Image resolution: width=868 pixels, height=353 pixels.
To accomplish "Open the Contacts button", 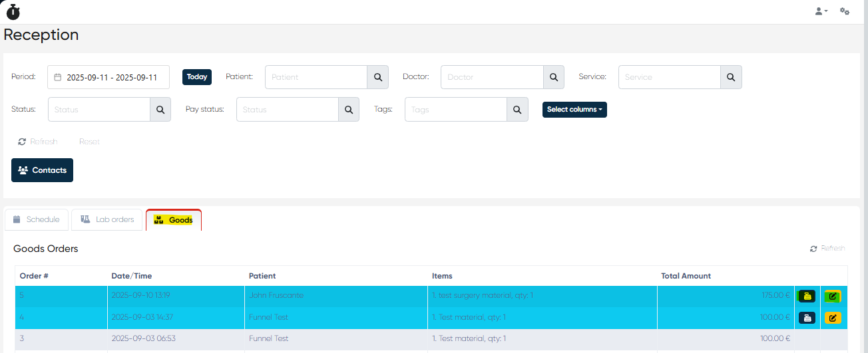I will (42, 170).
